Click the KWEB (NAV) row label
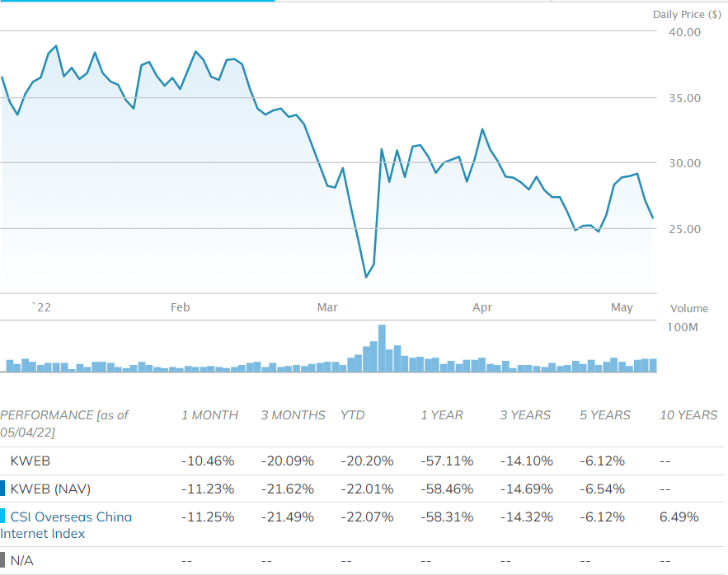Viewport: 728px width, 575px height. [50, 489]
